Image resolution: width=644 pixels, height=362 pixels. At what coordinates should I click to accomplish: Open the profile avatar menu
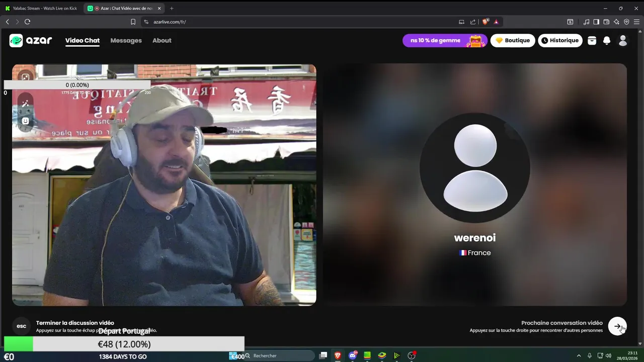(x=623, y=41)
